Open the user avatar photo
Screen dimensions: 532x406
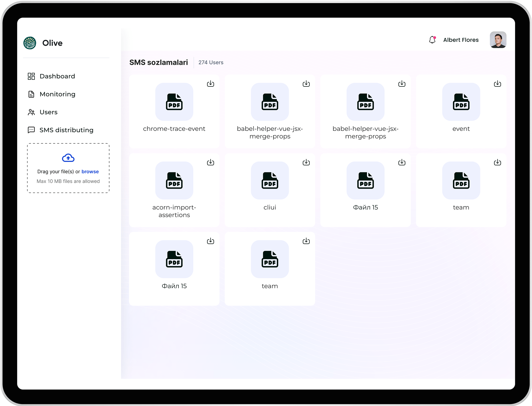click(498, 40)
